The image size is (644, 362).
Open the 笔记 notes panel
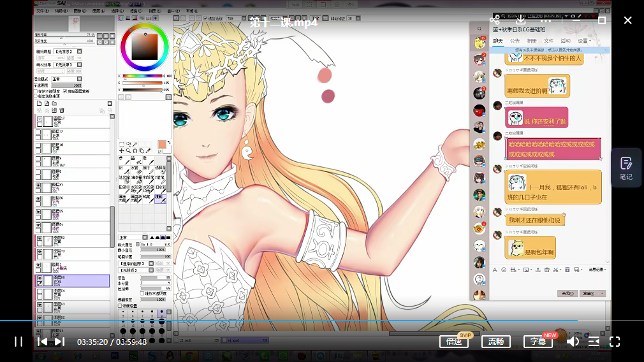[x=626, y=168]
